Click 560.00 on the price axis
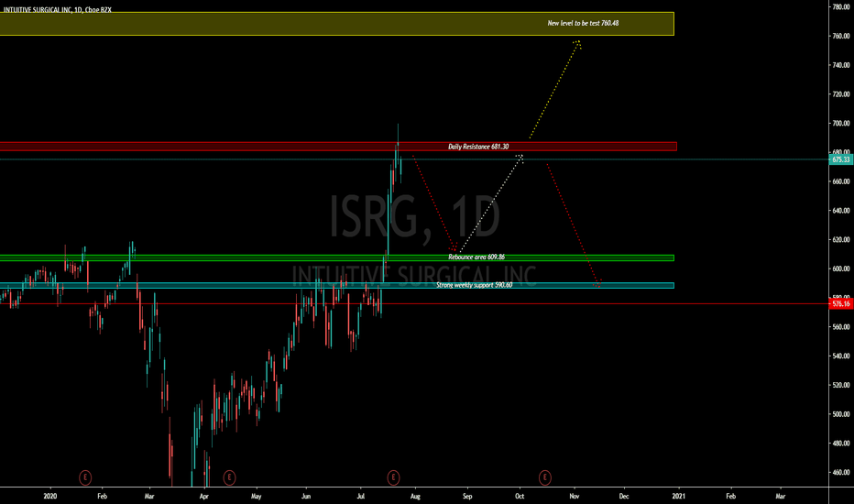854x504 pixels. (x=841, y=327)
